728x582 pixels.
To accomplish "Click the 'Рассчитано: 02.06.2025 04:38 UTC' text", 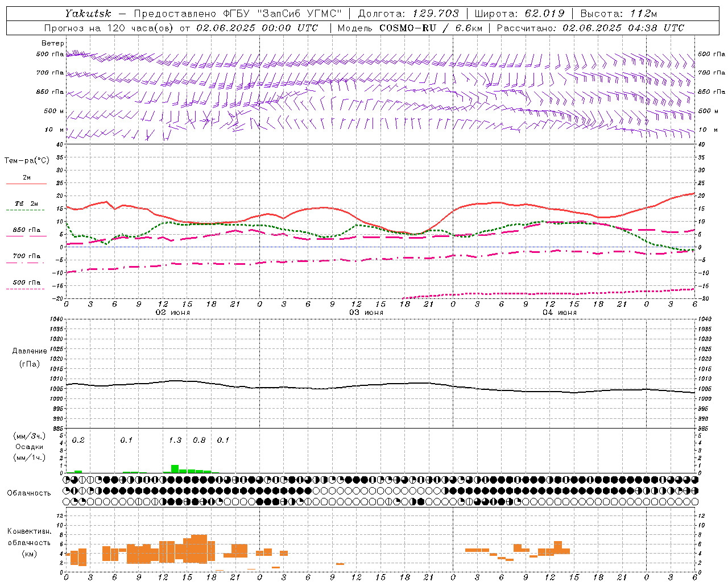I will [x=590, y=28].
